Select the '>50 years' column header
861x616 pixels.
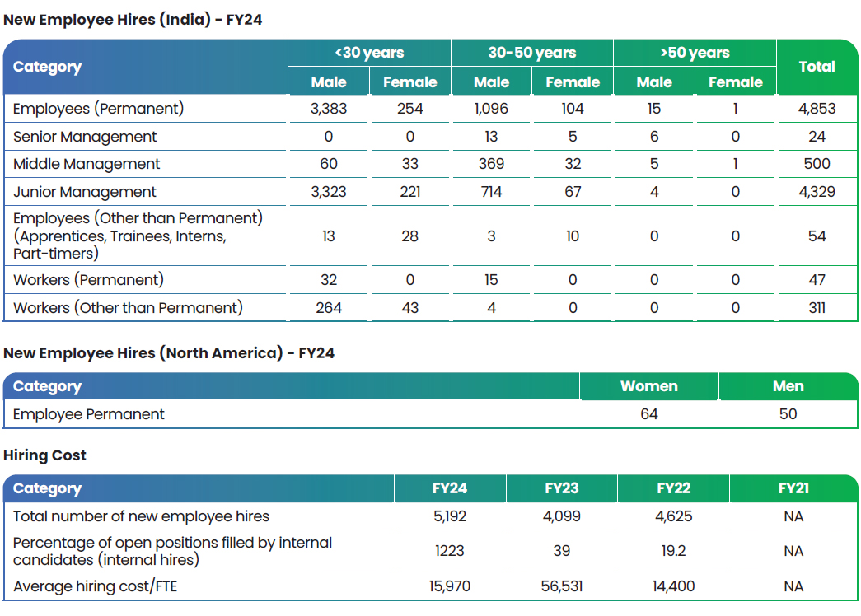695,53
